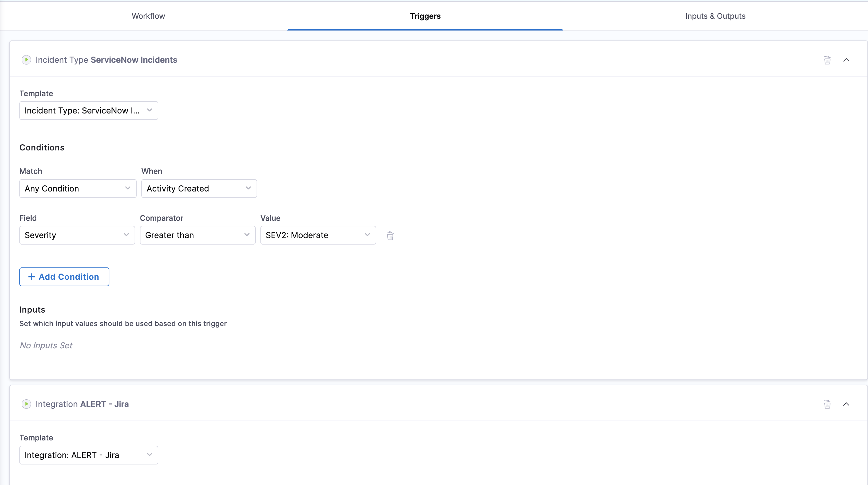The width and height of the screenshot is (868, 485).
Task: Open the Integration: ALERT - Jira template dropdown
Action: point(88,455)
